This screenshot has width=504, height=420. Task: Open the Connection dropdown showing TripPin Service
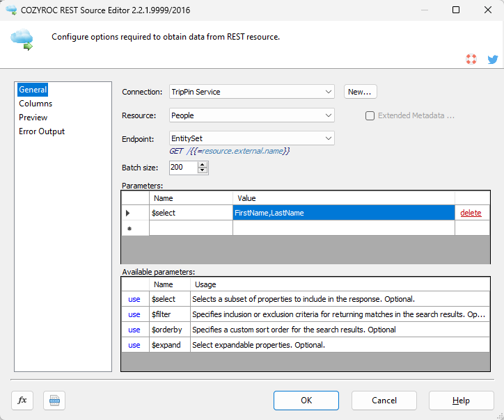(x=252, y=92)
